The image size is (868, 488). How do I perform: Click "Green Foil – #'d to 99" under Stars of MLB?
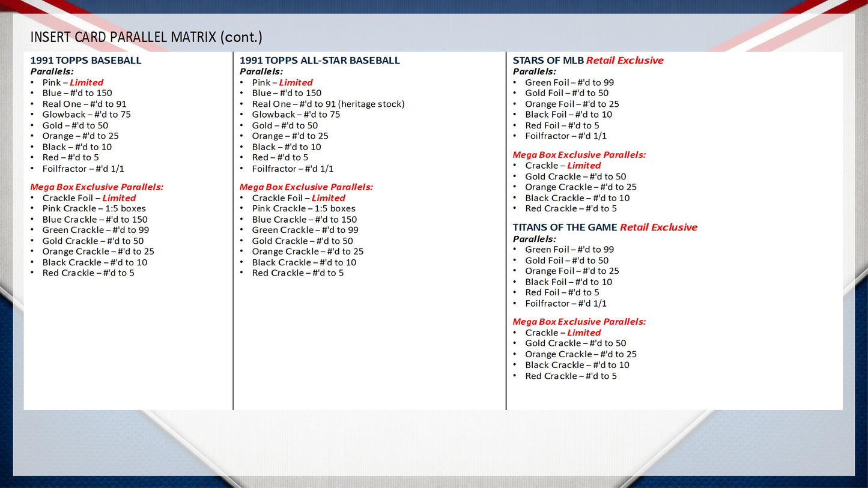coord(570,82)
